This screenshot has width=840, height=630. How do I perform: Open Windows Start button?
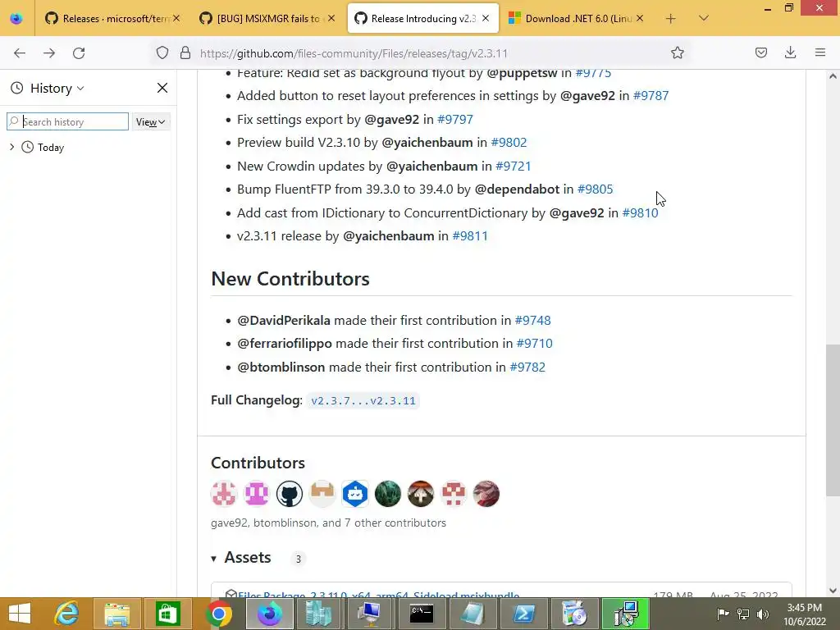(x=20, y=614)
